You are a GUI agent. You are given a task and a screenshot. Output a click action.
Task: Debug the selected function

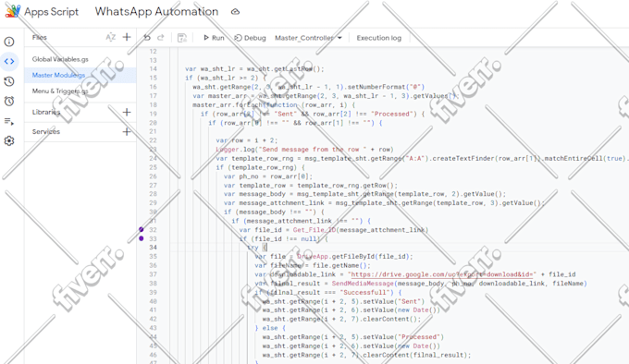[x=250, y=38]
